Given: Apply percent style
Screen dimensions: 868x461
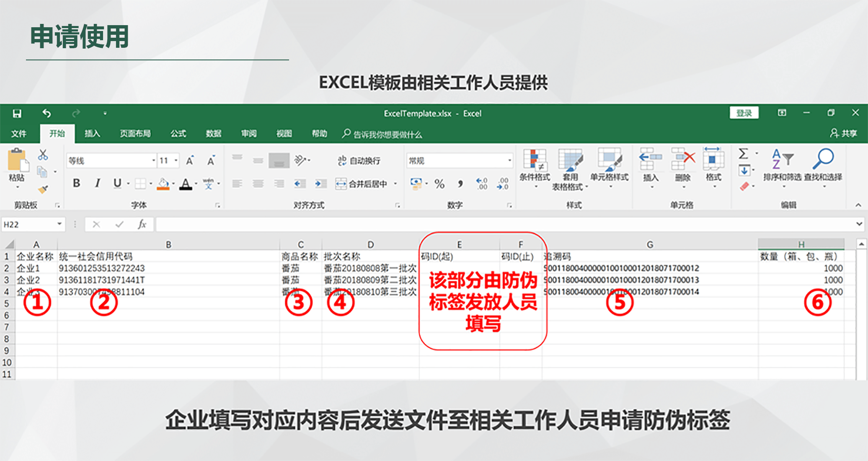Looking at the screenshot, I should click(x=439, y=184).
